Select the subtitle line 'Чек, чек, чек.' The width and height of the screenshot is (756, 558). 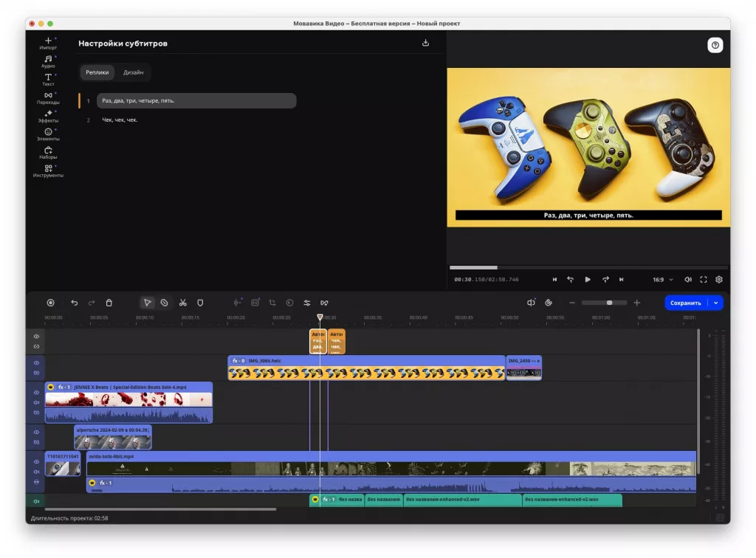[120, 120]
